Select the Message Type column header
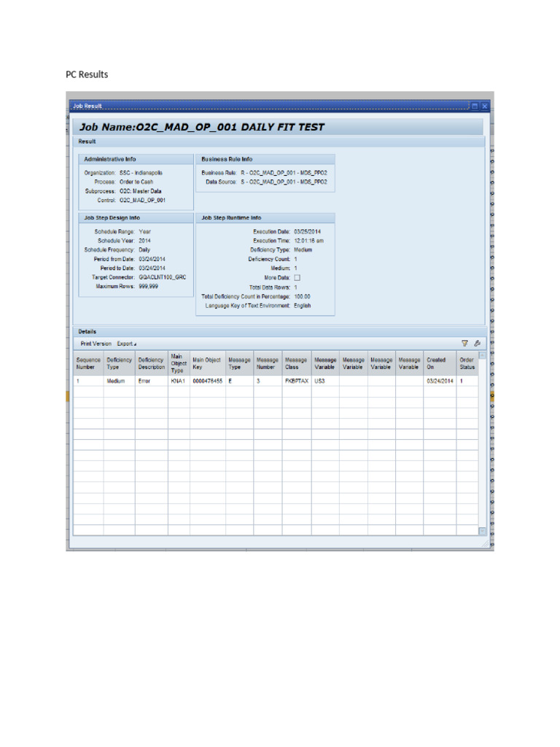The width and height of the screenshot is (560, 747). point(239,363)
